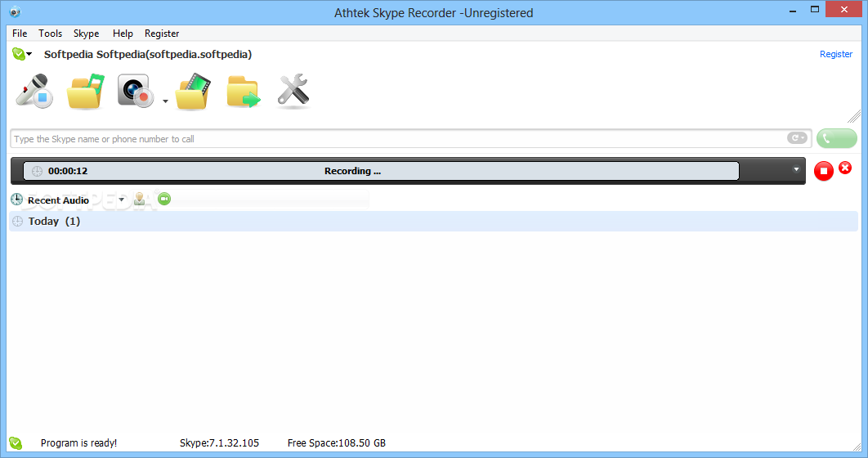This screenshot has width=868, height=458.
Task: Click the Skype:7.1.32.105 version text
Action: pos(219,443)
